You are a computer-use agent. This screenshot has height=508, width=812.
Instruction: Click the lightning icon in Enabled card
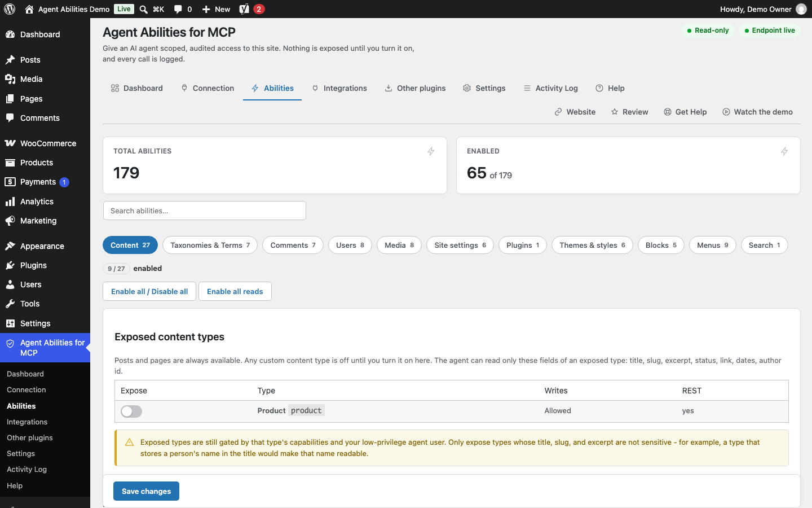pos(784,151)
